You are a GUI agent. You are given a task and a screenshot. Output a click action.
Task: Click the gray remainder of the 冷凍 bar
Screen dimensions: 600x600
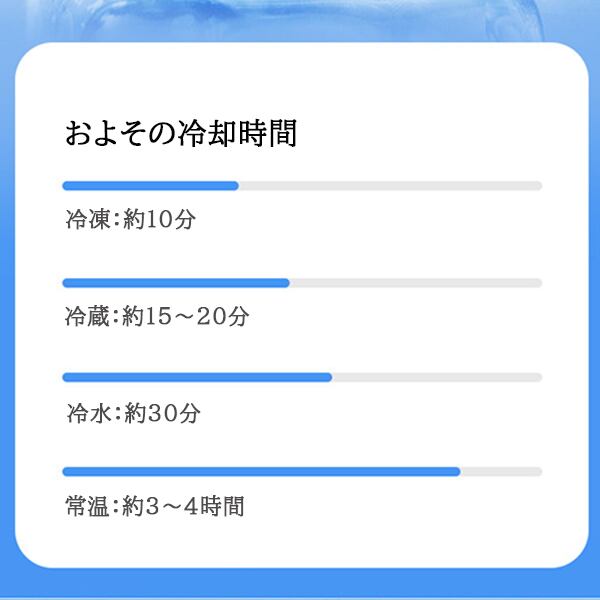390,186
